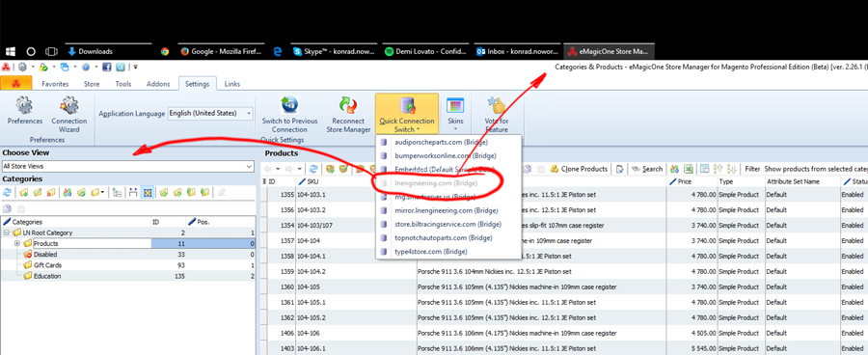Open Task View from the taskbar
Screen dimensions: 868x355
pyautogui.click(x=51, y=51)
